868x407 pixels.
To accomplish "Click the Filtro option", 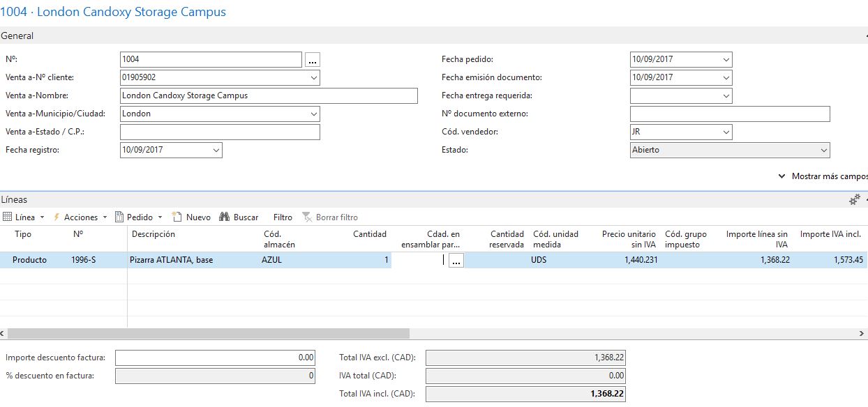I will 282,217.
